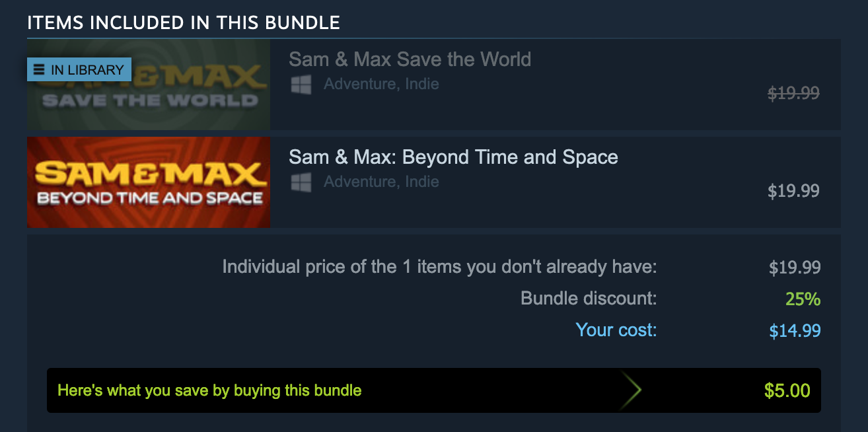Click the Your cost label
This screenshot has height=432, width=868.
pos(616,330)
